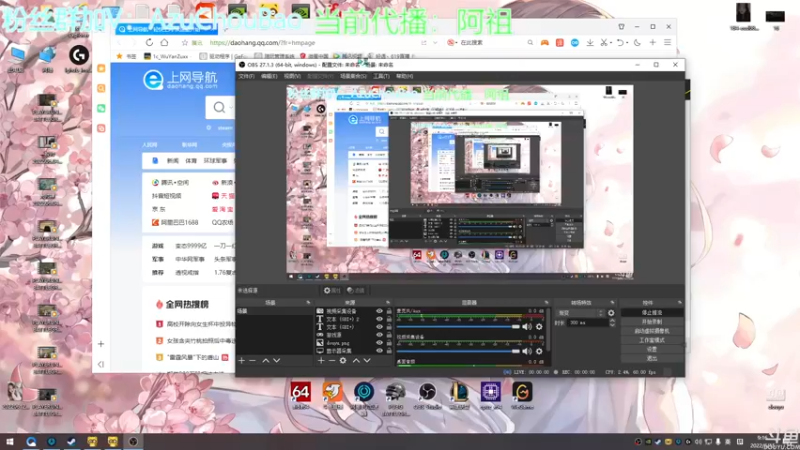Toggle visibility of douyu.png source

click(x=379, y=343)
